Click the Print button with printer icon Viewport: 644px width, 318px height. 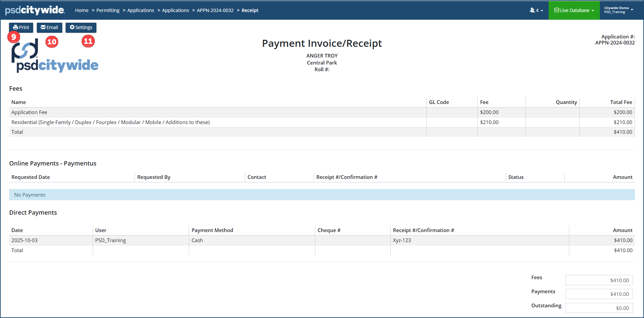[x=21, y=27]
